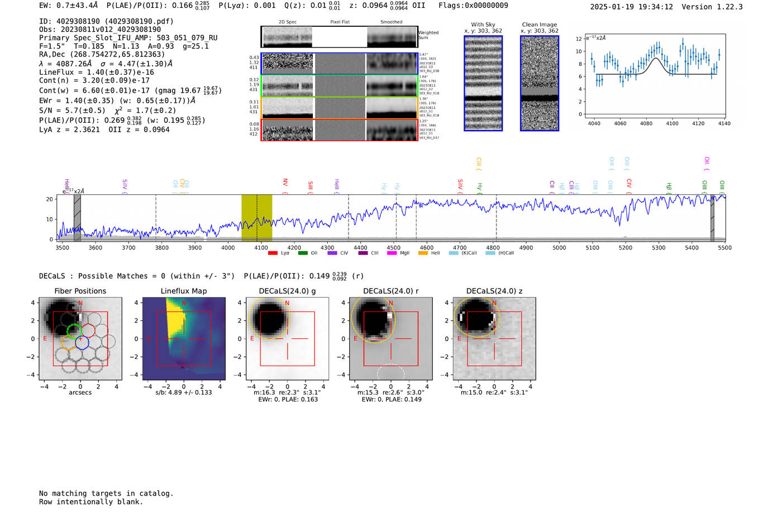Click the m:15.0 re:2.4" s:3.1" caption
This screenshot has height=532, width=782.
click(x=494, y=392)
